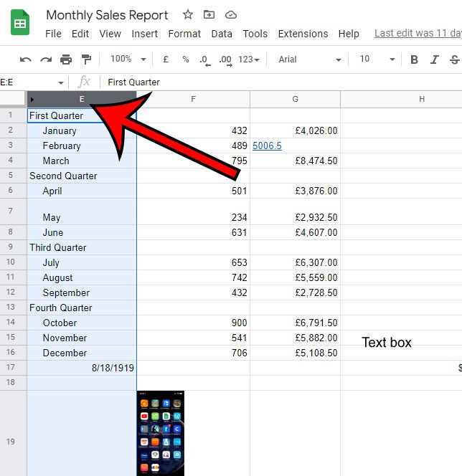Image resolution: width=462 pixels, height=476 pixels.
Task: Check the cloud save status icon
Action: (x=230, y=15)
